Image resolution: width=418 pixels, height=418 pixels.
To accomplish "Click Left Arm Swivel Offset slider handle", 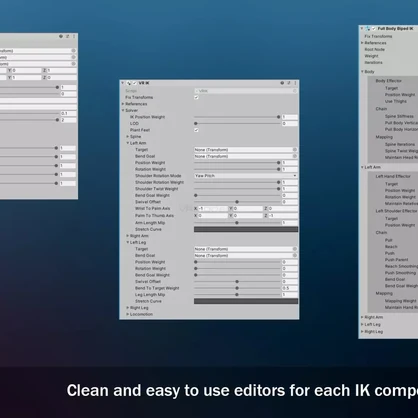I will tap(237, 202).
